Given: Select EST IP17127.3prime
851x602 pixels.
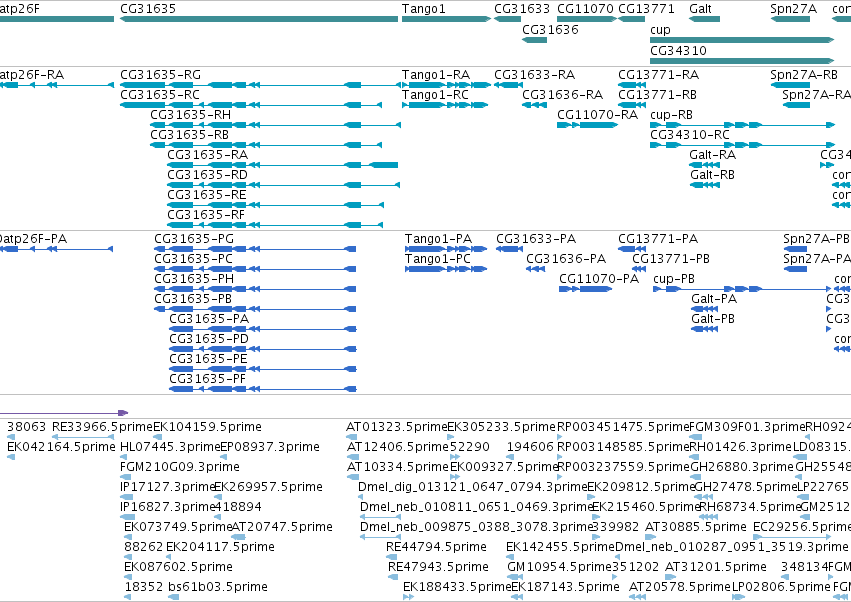Looking at the screenshot, I should [x=126, y=497].
